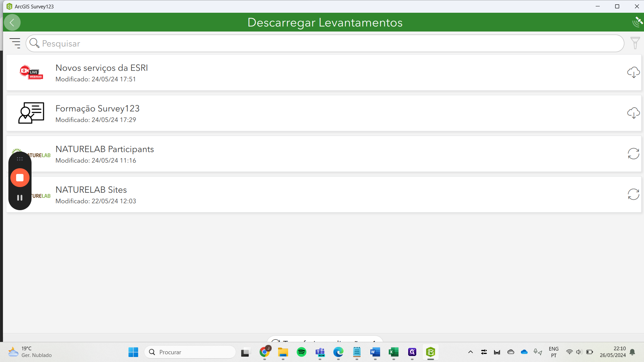Click the Formação Survey123 thumbnail image
The width and height of the screenshot is (644, 362).
tap(31, 113)
